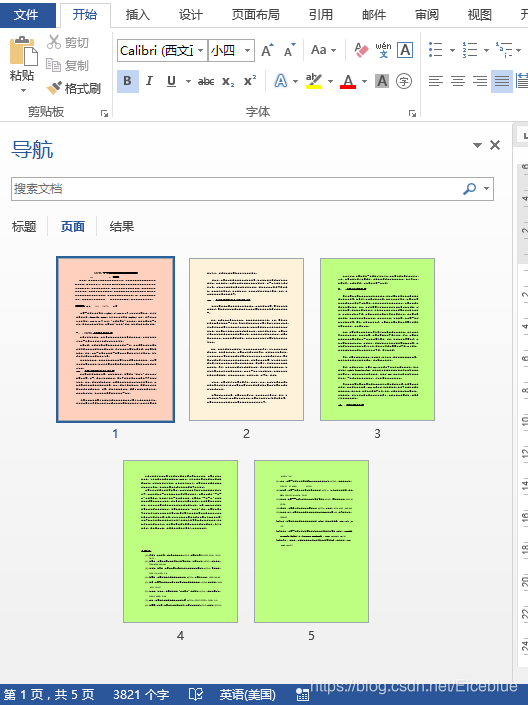Select page 1 thumbnail

116,339
